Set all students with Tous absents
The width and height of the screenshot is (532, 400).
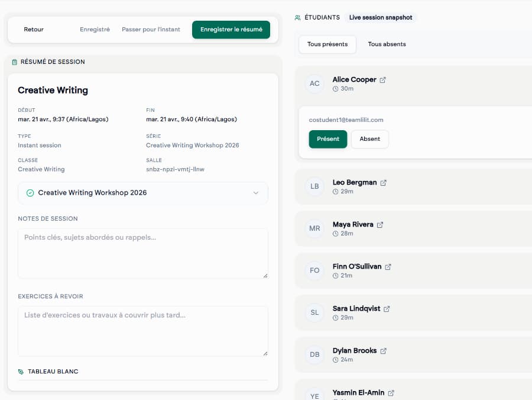[x=387, y=44]
